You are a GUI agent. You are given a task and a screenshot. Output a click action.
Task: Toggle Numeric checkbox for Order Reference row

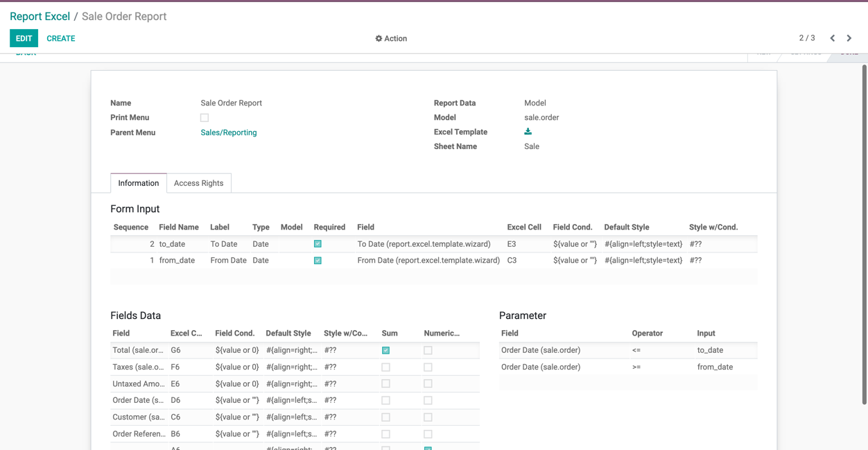[428, 434]
